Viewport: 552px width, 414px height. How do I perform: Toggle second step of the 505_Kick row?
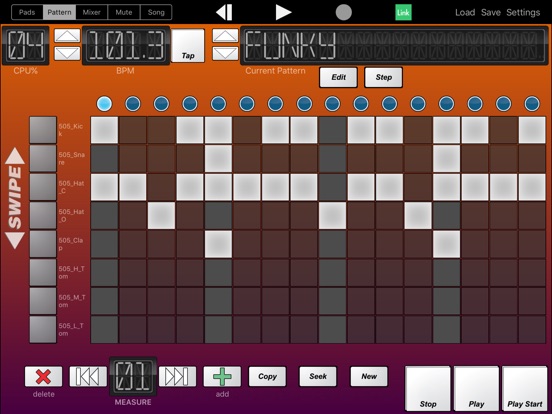point(133,130)
